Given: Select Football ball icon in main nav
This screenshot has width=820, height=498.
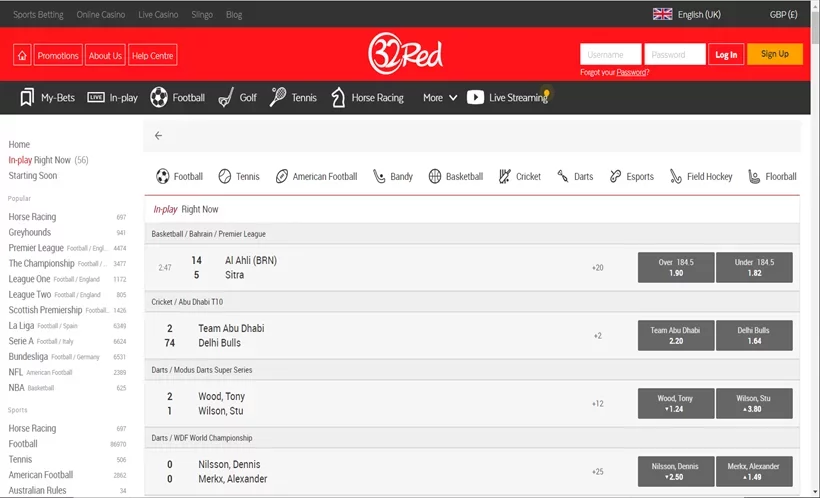Looking at the screenshot, I should 159,97.
